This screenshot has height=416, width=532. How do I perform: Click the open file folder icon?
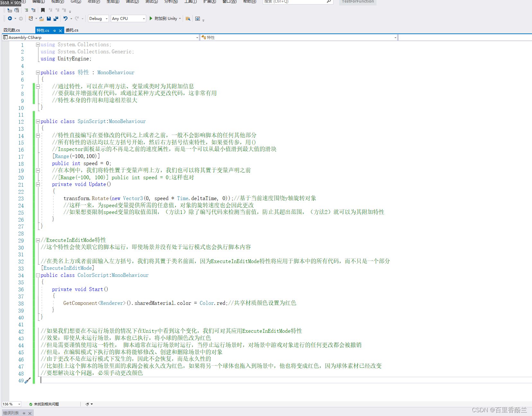click(x=42, y=19)
